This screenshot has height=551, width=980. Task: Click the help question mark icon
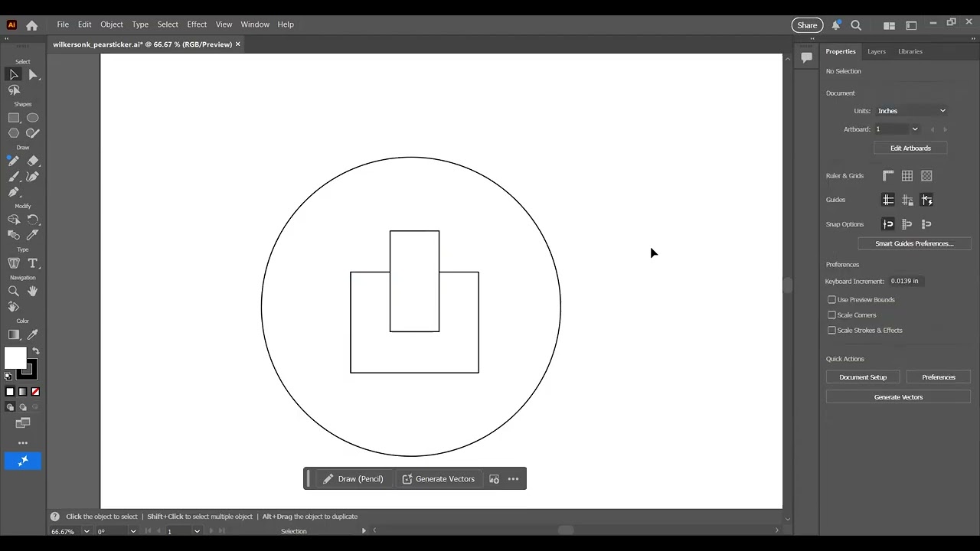[55, 517]
